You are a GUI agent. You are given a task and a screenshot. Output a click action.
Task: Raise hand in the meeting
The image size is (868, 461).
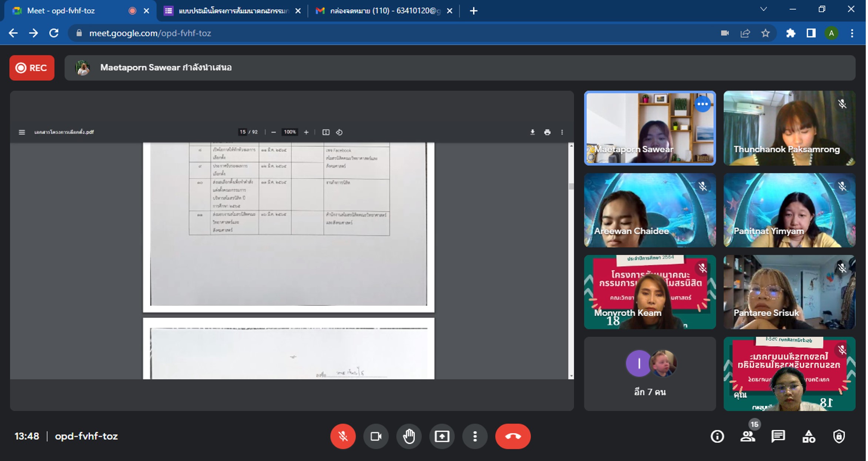click(x=409, y=437)
